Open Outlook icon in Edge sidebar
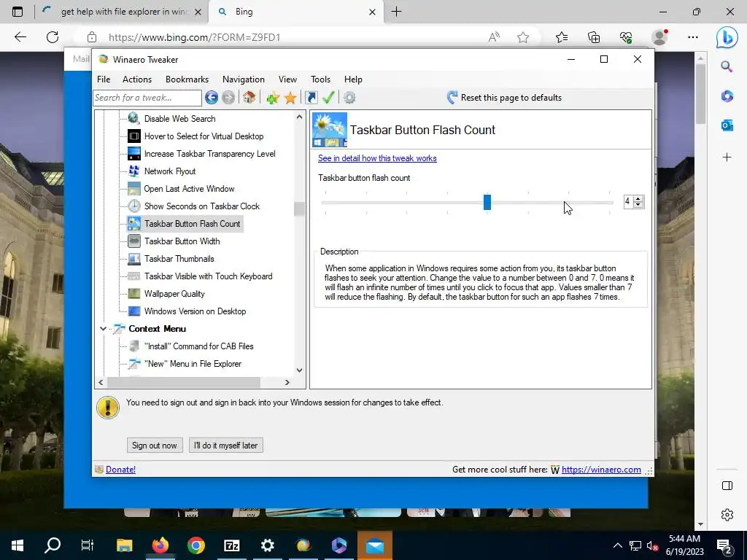The image size is (747, 560). pos(727,125)
